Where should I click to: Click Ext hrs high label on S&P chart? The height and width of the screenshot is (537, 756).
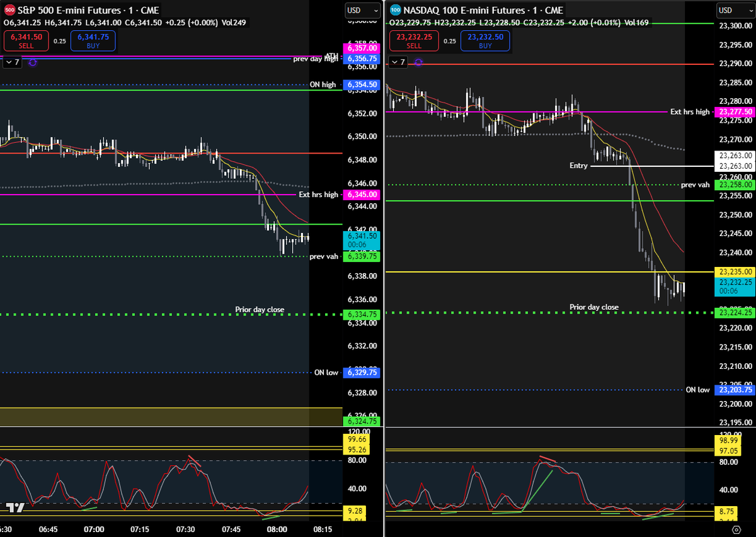click(x=318, y=195)
